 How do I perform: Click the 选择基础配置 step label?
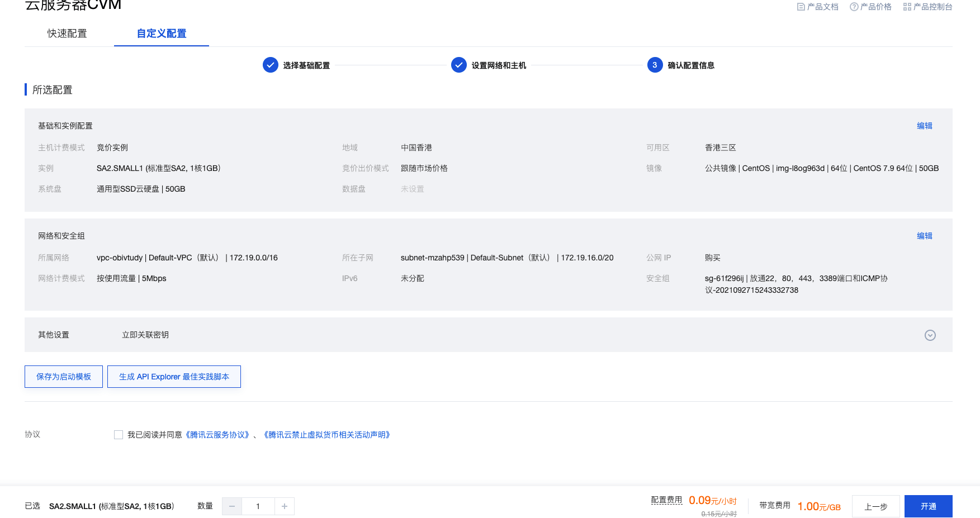point(306,65)
